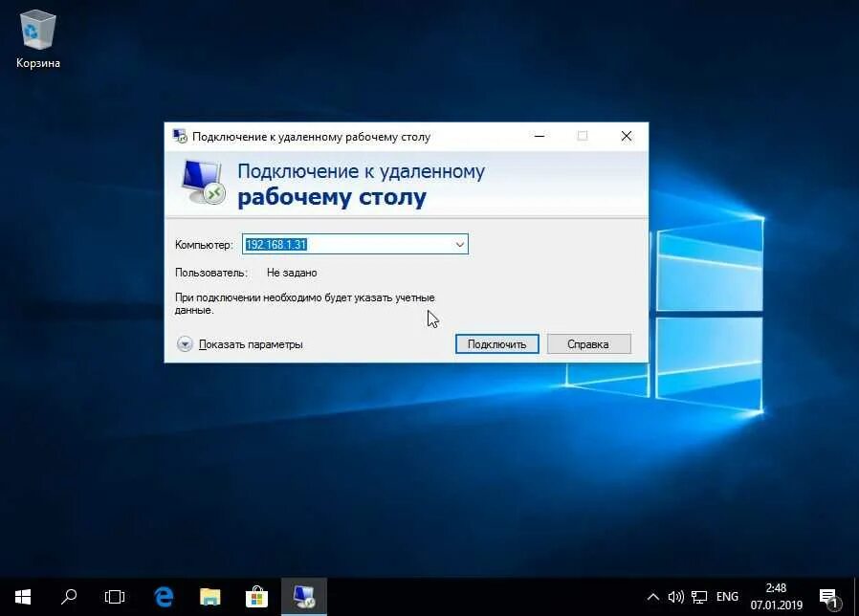Screen dimensions: 859x616
Task: Open the network tray icon
Action: coord(699,597)
